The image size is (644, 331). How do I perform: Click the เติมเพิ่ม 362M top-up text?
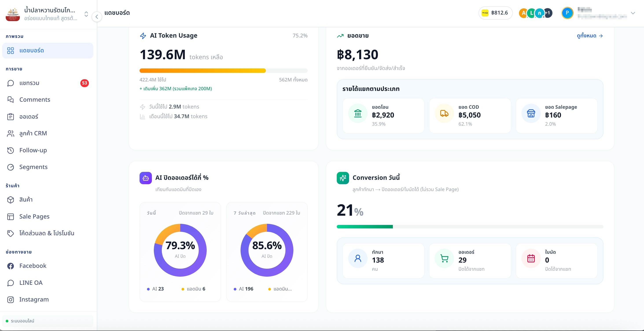[x=176, y=89]
